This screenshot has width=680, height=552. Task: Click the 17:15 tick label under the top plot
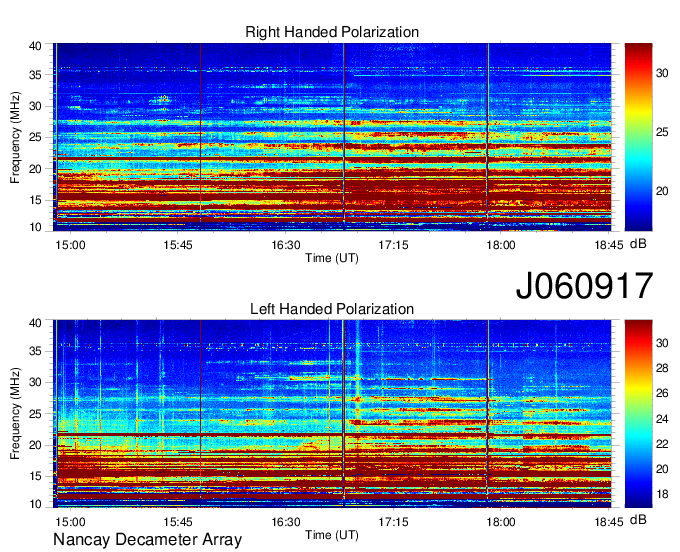393,245
